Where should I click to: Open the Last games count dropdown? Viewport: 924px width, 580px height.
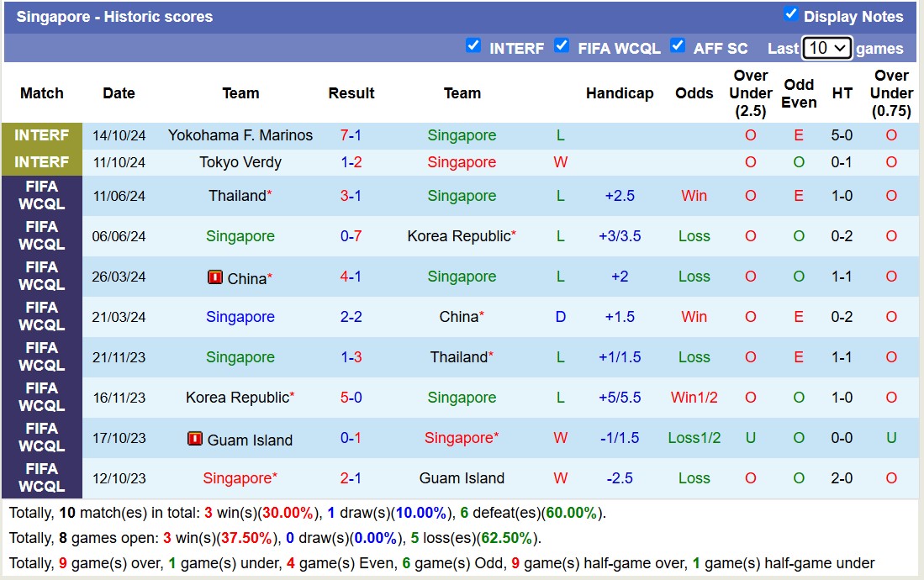pos(826,49)
